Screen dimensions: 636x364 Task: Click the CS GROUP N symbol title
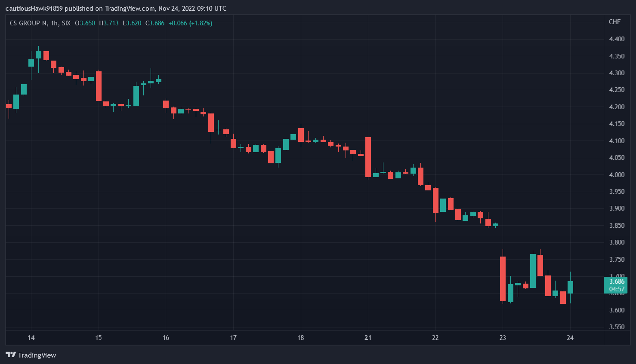pyautogui.click(x=29, y=23)
